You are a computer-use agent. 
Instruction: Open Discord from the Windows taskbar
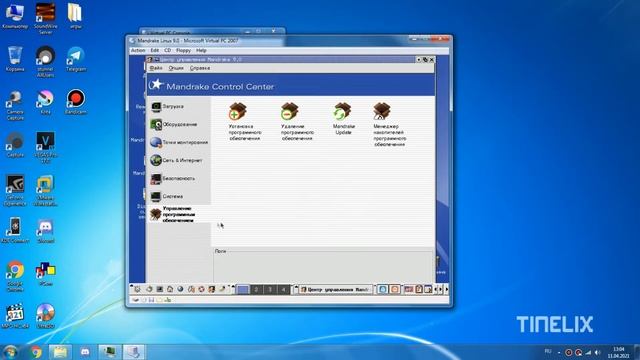click(84, 352)
